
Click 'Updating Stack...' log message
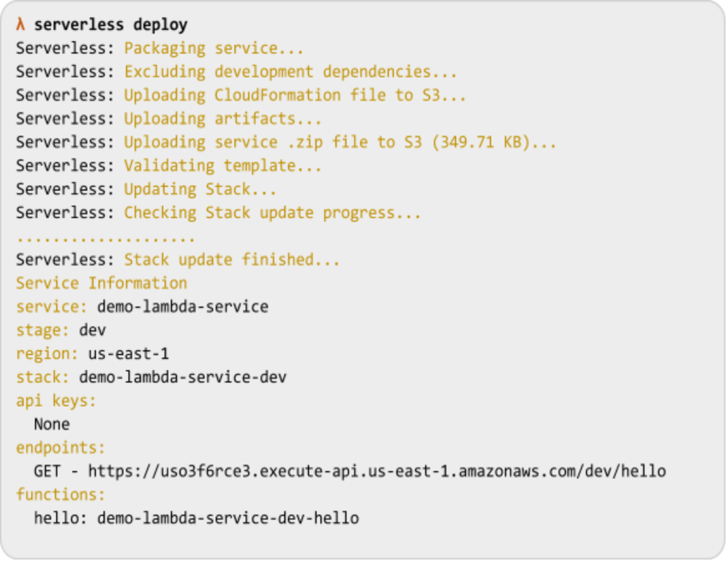200,189
